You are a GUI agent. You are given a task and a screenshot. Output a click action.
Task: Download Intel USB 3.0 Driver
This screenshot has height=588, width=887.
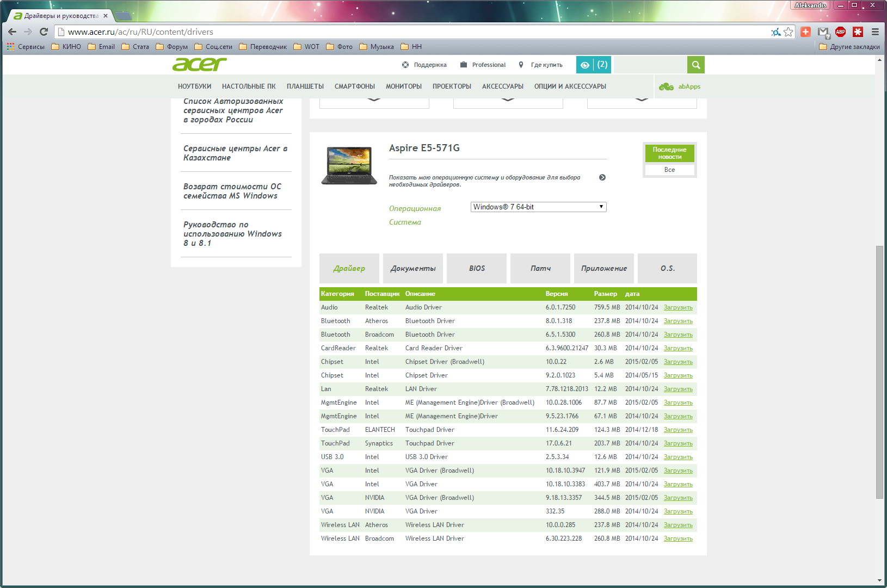point(678,457)
